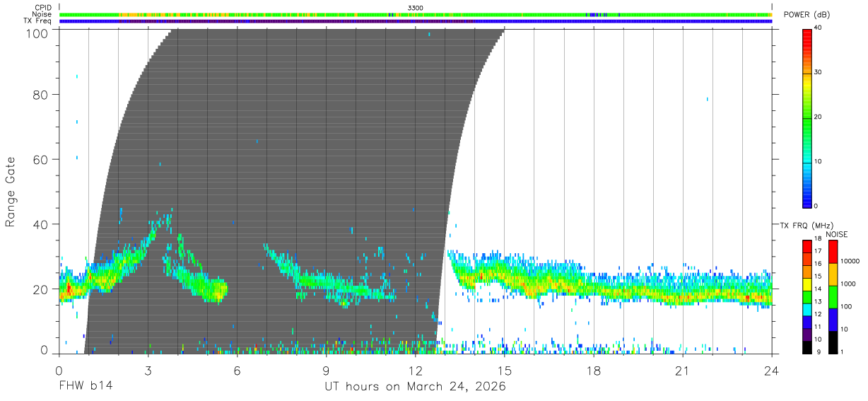Click the '3' tick on UT hours axis
Image resolution: width=868 pixels, height=401 pixels.
pyautogui.click(x=148, y=370)
